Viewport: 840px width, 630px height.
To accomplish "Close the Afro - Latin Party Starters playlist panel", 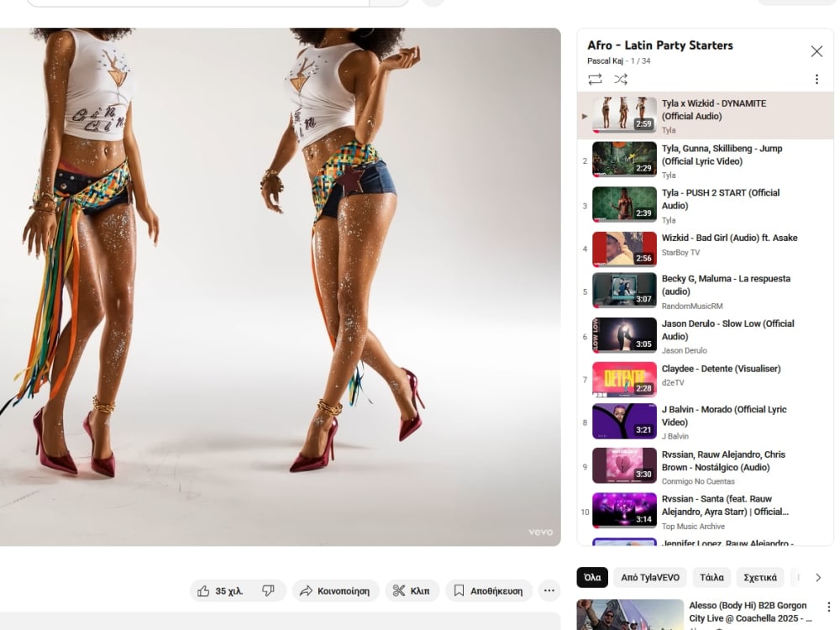I will 816,51.
